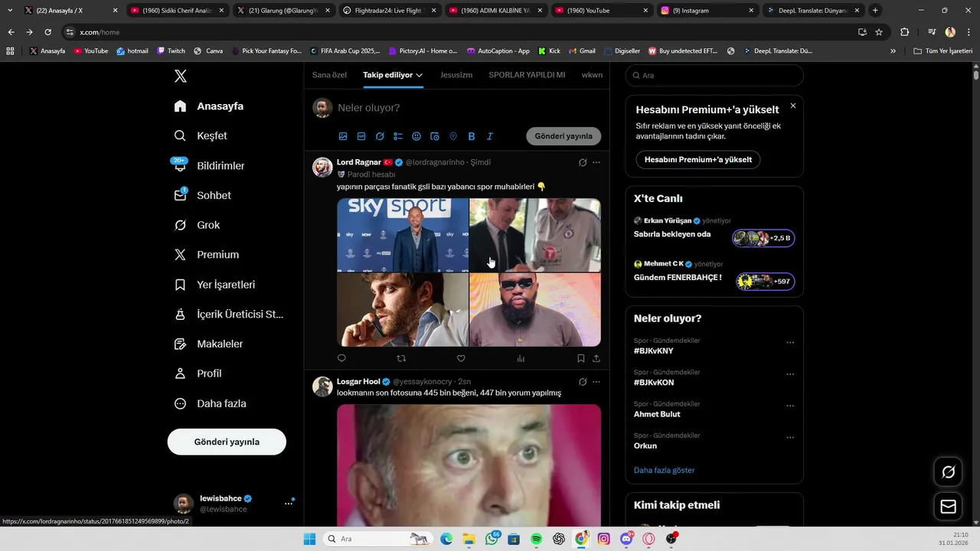Bookmark this page star icon
The image size is (980, 551).
pyautogui.click(x=879, y=32)
